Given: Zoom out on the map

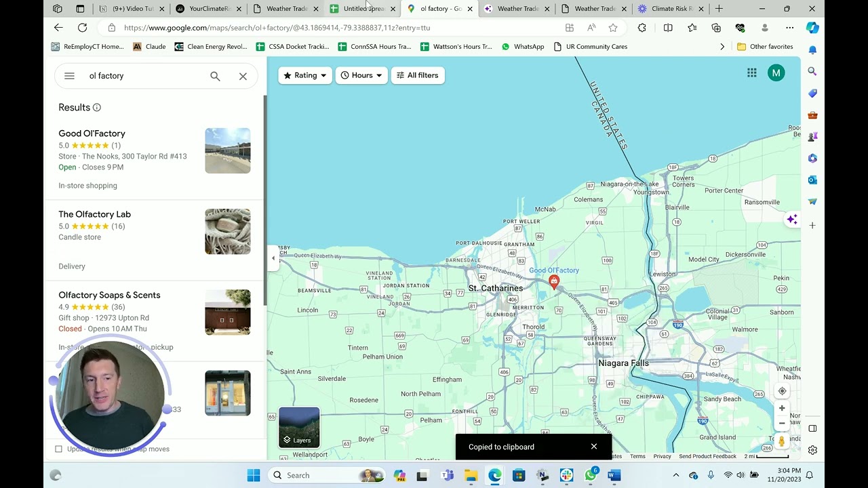Looking at the screenshot, I should point(782,424).
